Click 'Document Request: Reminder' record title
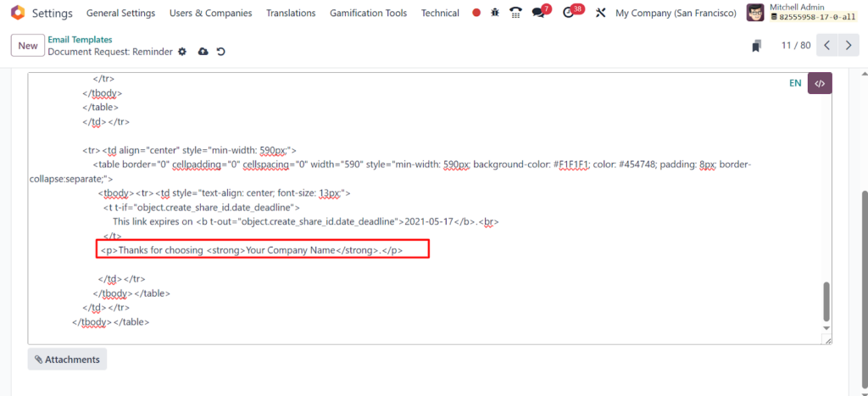868x396 pixels. pyautogui.click(x=110, y=52)
